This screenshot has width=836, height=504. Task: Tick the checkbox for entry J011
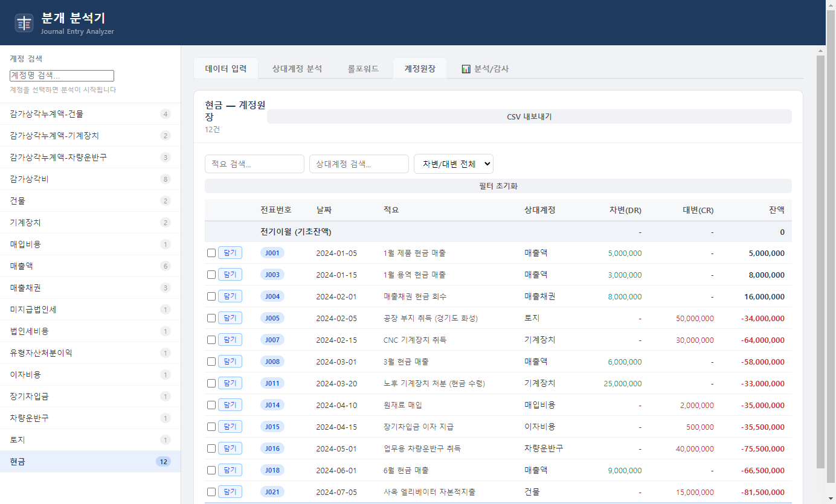[x=211, y=383]
